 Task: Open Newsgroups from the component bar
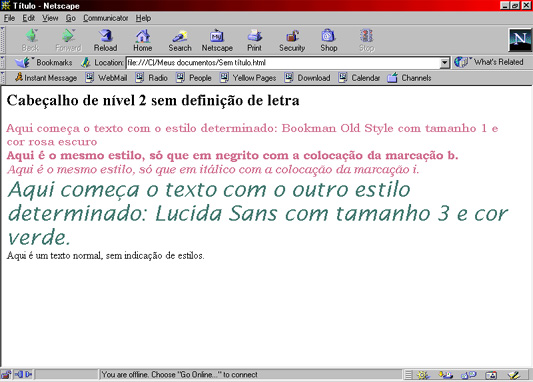(x=468, y=375)
